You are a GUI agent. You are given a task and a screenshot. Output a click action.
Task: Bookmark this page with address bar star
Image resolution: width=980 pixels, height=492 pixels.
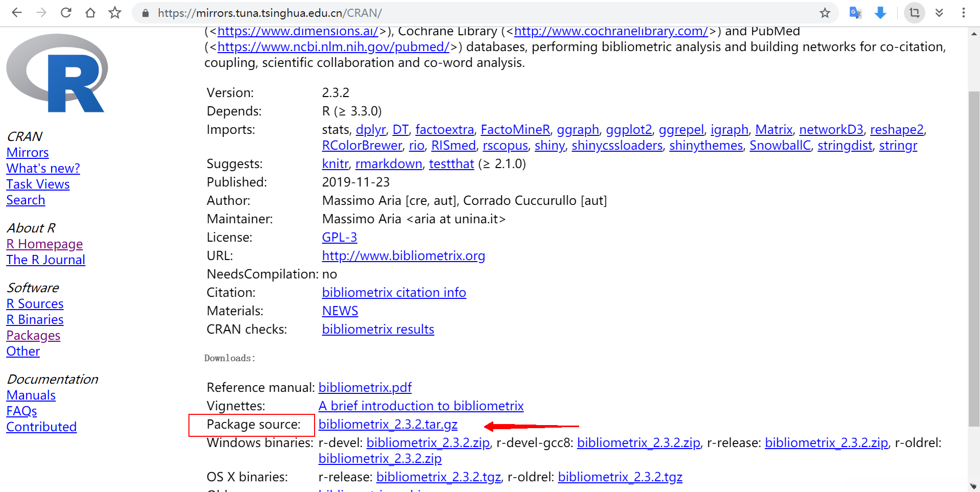[825, 13]
